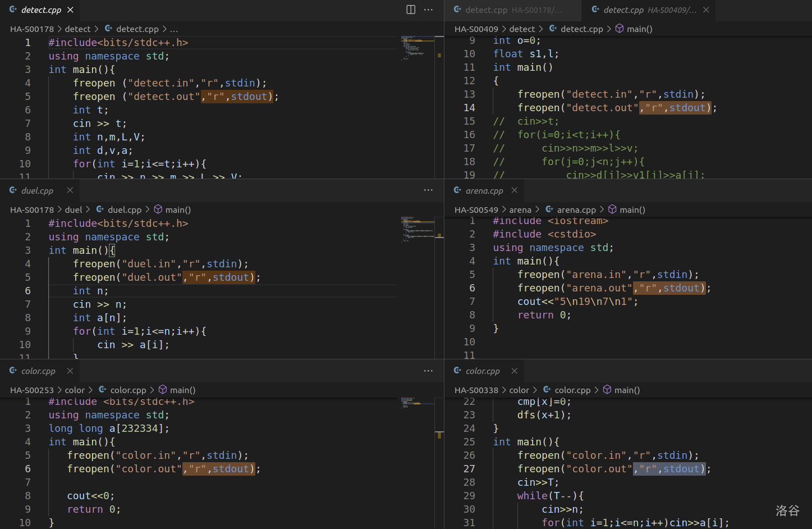Screen dimensions: 812x529
Task: Click main() symbol breadcrumb in arena.cpp editor
Action: tap(627, 210)
